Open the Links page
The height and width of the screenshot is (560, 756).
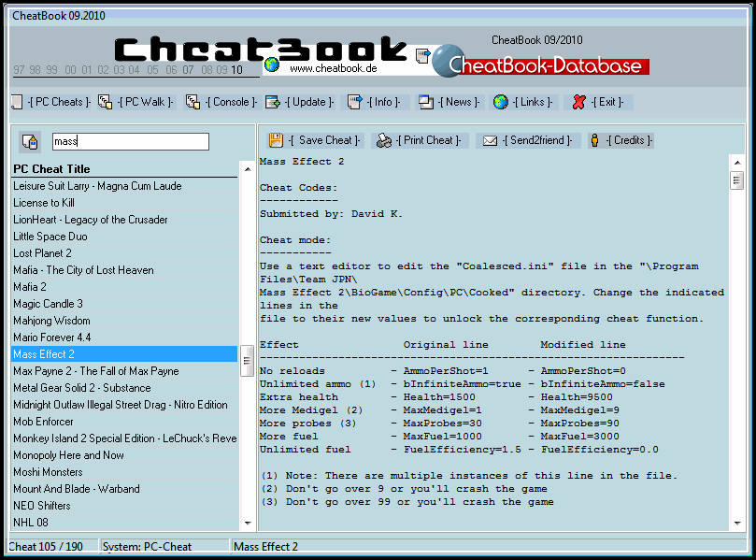(533, 102)
